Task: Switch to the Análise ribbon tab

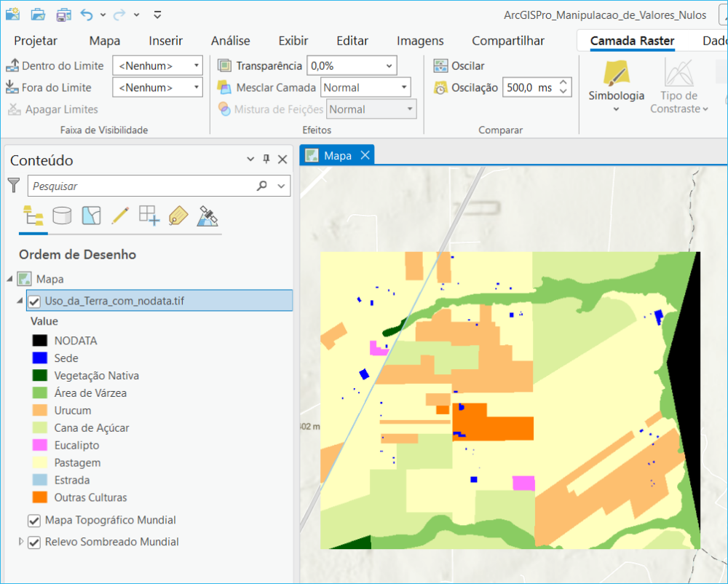Action: [230, 41]
